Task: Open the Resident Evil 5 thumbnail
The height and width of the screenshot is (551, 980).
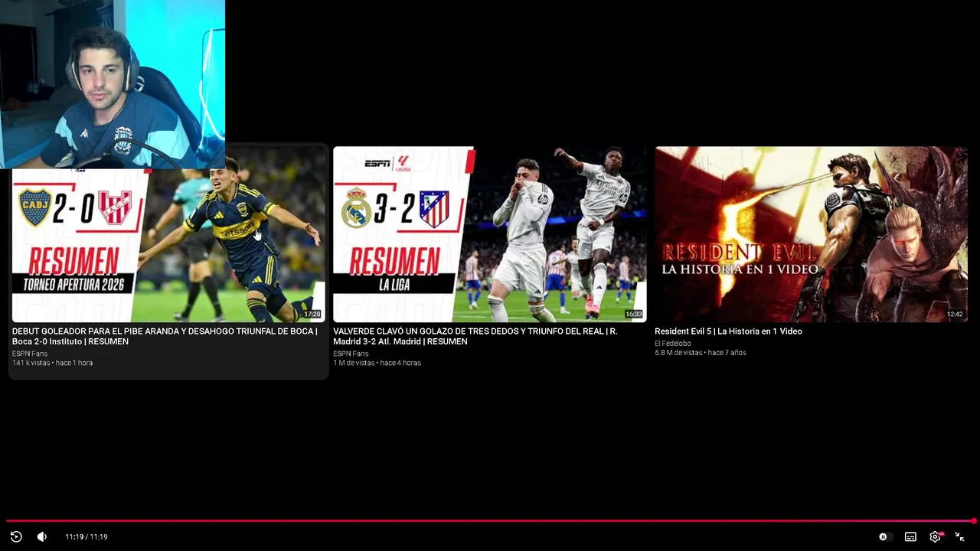Action: pos(811,234)
